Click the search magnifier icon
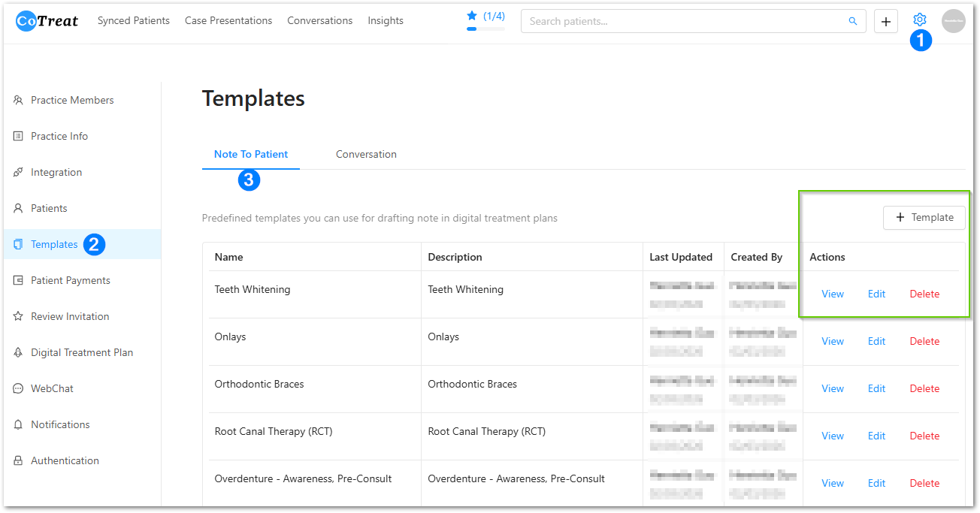This screenshot has height=513, width=980. (853, 21)
